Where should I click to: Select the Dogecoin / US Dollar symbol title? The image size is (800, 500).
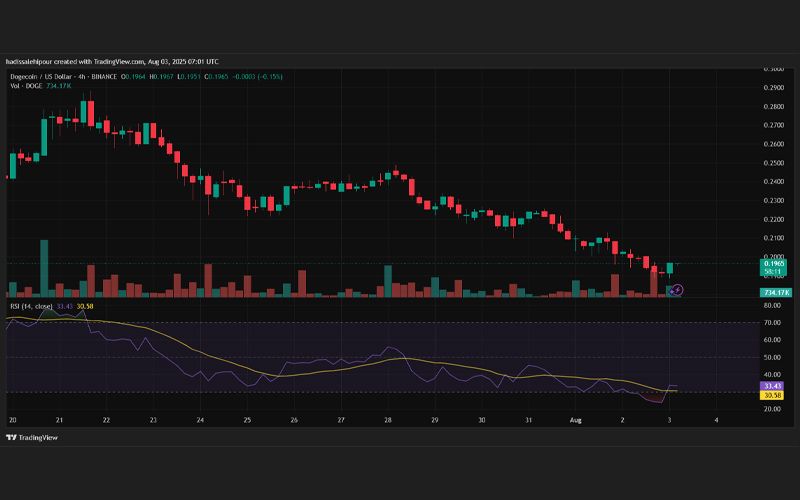click(x=42, y=77)
